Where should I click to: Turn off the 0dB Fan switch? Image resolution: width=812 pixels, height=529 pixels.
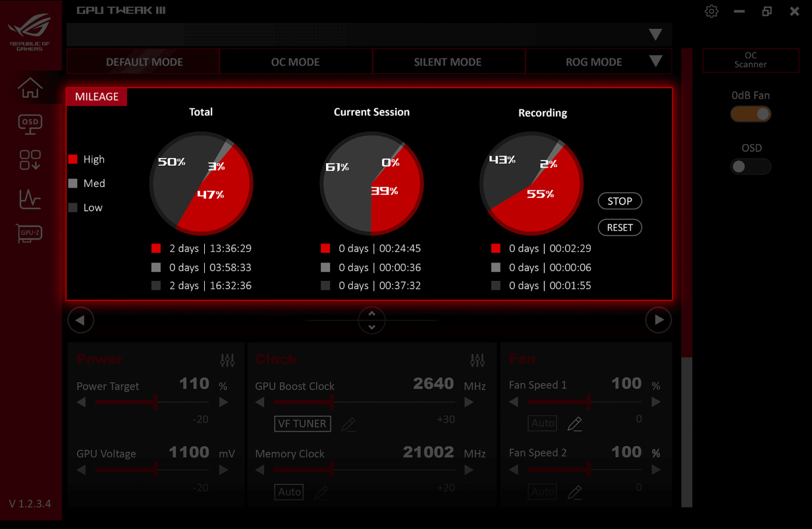tap(751, 114)
